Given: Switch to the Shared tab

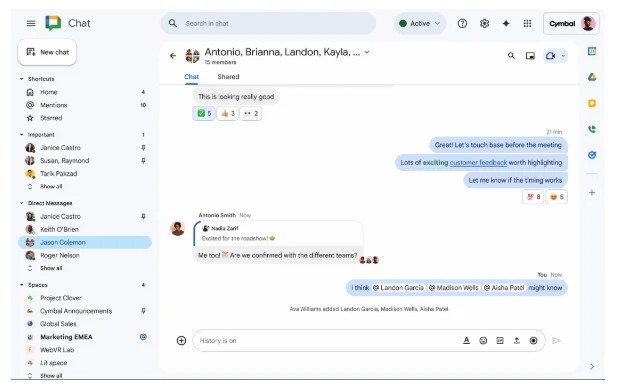Looking at the screenshot, I should [228, 77].
